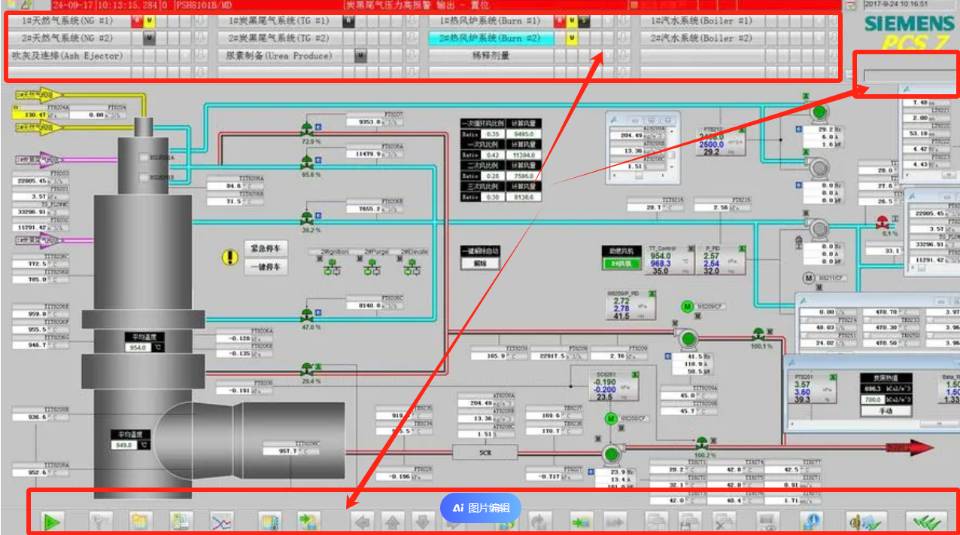Select the highlighted 2#热风炉系统(Burn #2) area

(x=490, y=38)
